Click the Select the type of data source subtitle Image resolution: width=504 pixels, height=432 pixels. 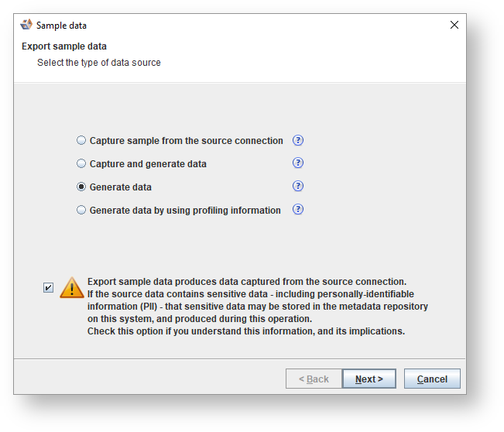(99, 63)
